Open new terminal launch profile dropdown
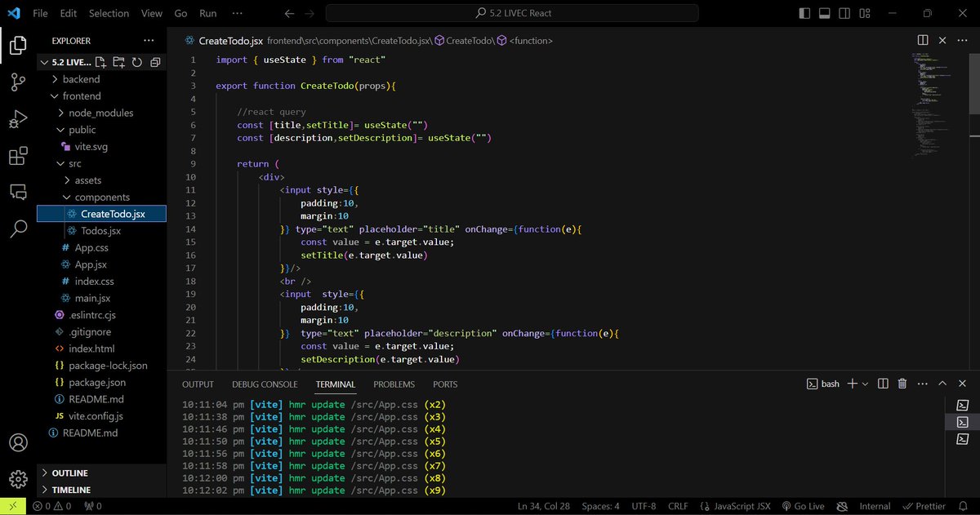 (x=865, y=384)
